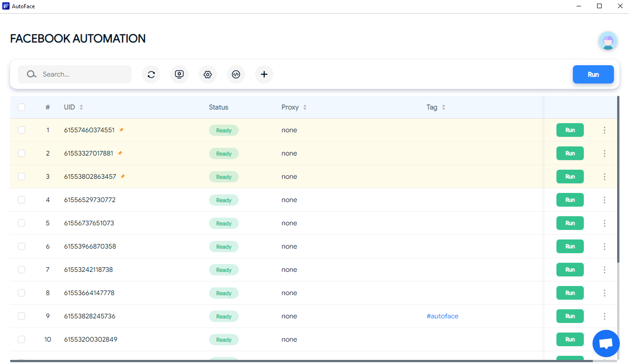Open the three-dot menu for row 3
The width and height of the screenshot is (629, 364).
click(605, 177)
